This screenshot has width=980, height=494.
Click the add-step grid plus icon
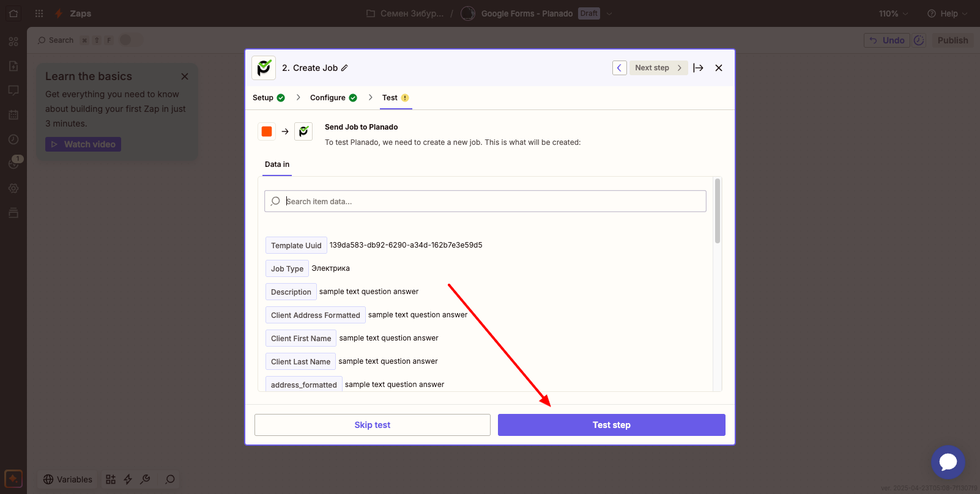coord(111,479)
